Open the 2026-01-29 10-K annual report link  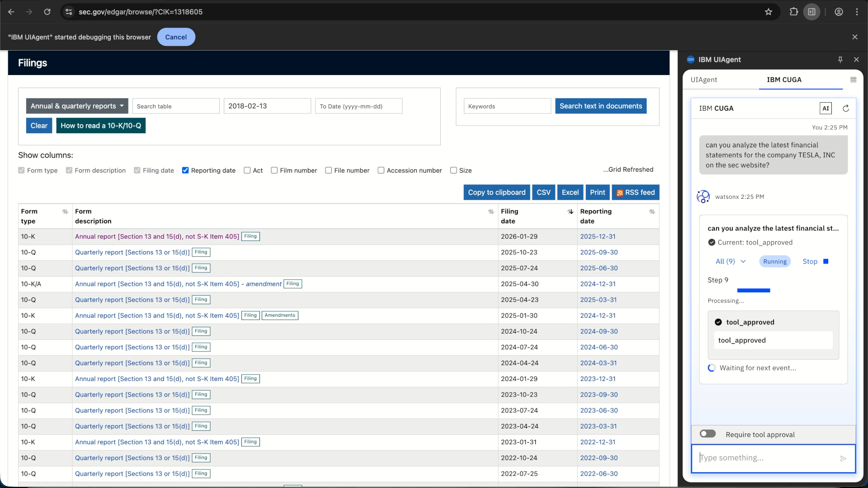[157, 237]
